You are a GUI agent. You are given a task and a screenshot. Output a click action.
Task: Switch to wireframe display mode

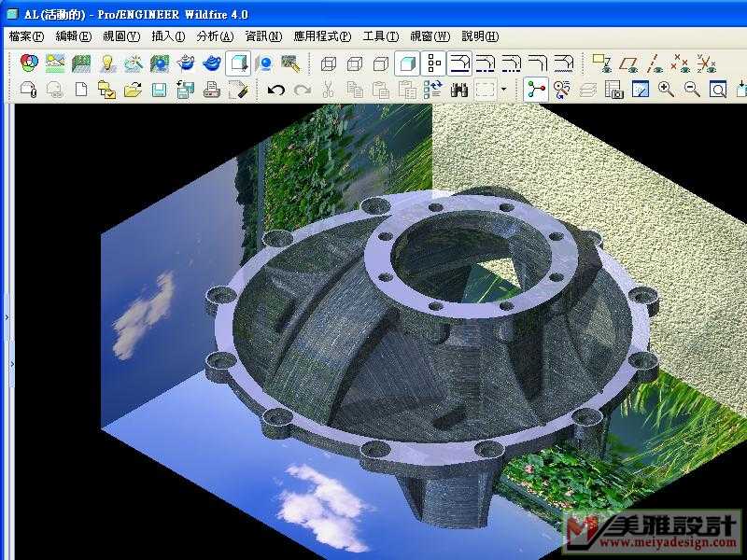pos(329,63)
